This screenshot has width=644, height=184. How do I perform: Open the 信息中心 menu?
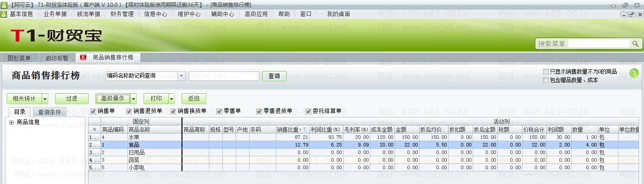point(156,14)
